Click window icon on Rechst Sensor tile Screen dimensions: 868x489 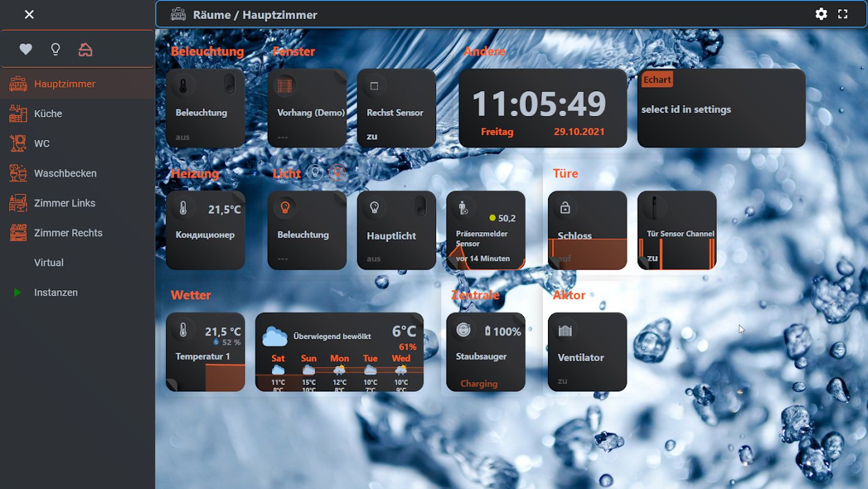[374, 86]
